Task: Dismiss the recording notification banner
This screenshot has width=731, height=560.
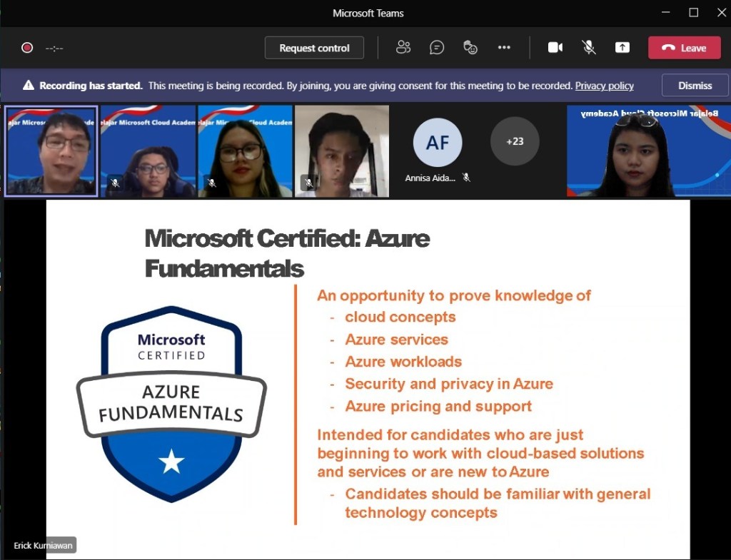Action: tap(695, 86)
